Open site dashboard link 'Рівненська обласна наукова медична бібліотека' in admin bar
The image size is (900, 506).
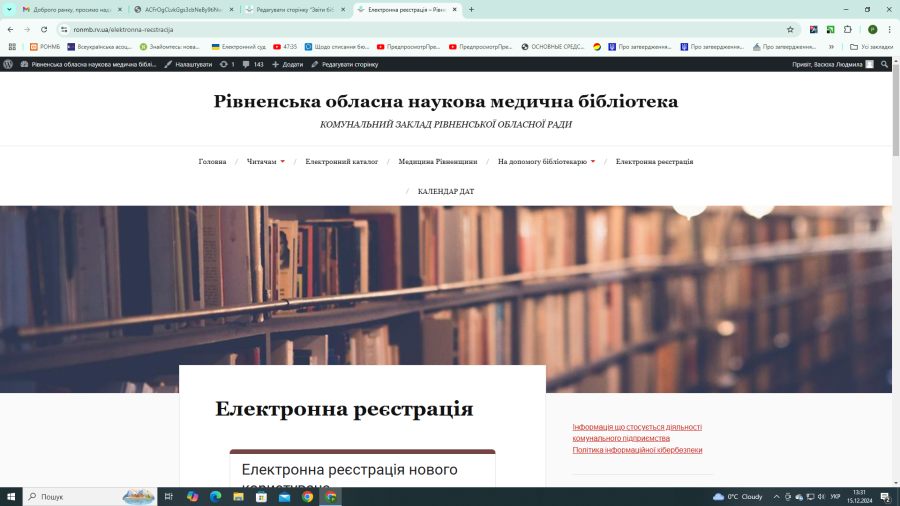[88, 64]
